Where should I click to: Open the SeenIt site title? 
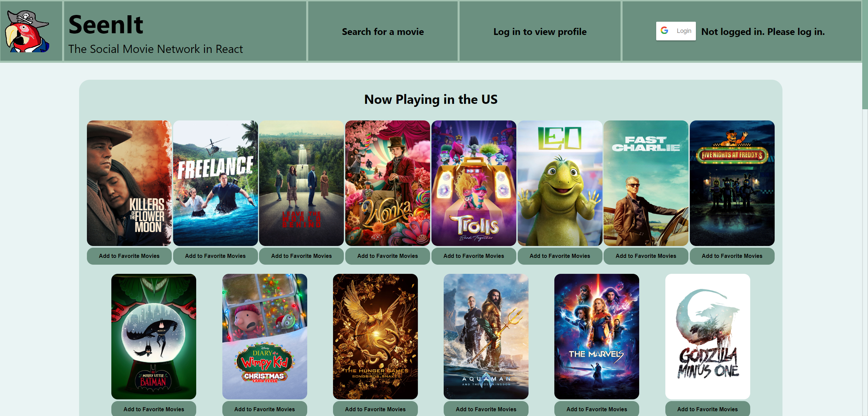coord(106,25)
